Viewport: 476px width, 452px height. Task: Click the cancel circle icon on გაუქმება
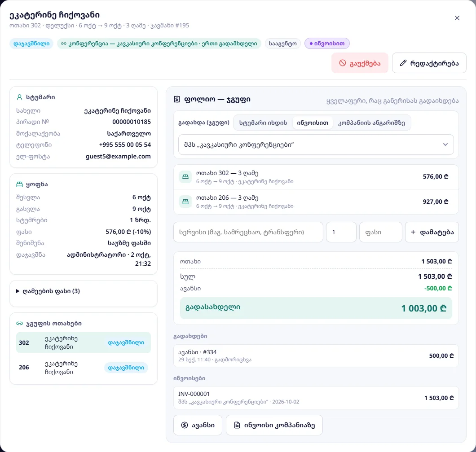tap(343, 63)
